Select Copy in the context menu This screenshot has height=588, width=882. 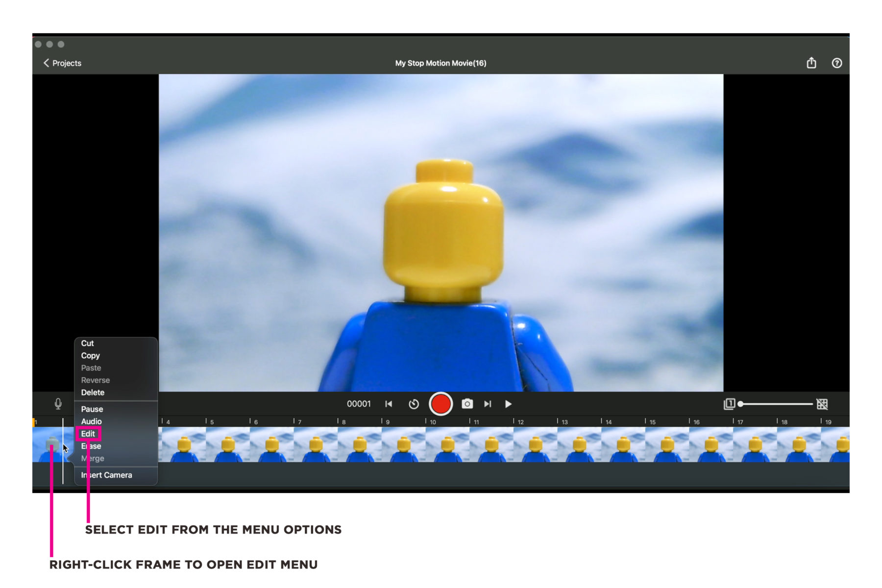pyautogui.click(x=91, y=356)
